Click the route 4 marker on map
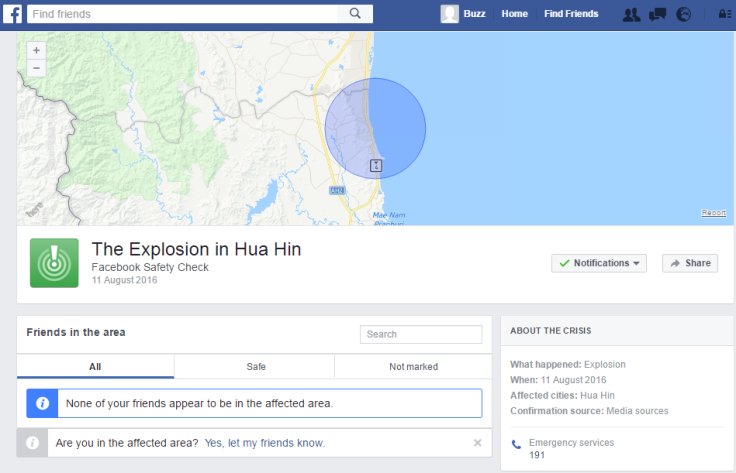The image size is (736, 473). (x=376, y=165)
